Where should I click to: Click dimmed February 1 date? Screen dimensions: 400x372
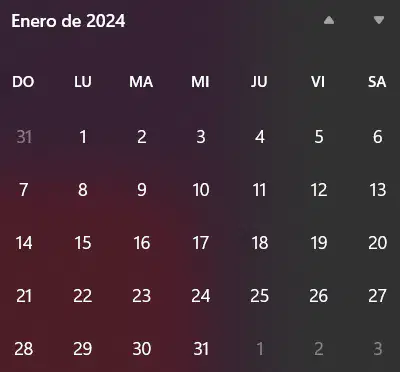[x=260, y=349]
